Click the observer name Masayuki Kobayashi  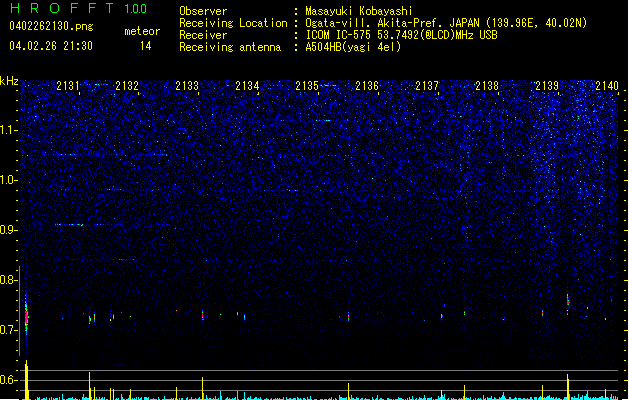click(358, 11)
